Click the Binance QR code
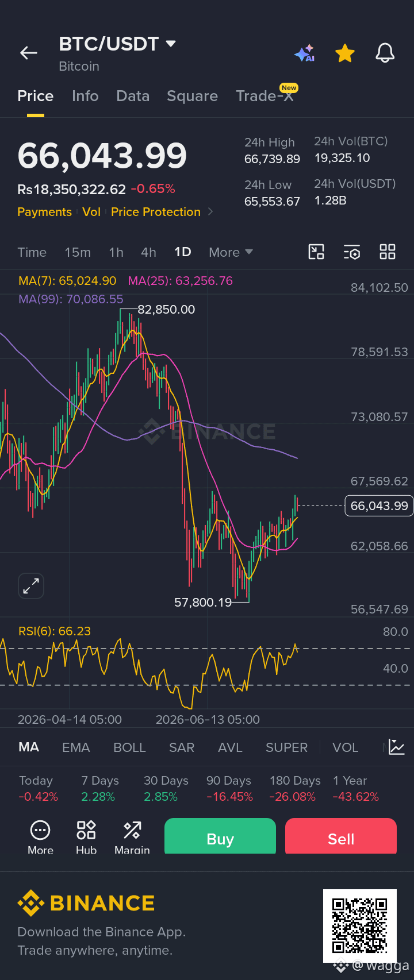Image resolution: width=414 pixels, height=980 pixels. click(x=360, y=926)
